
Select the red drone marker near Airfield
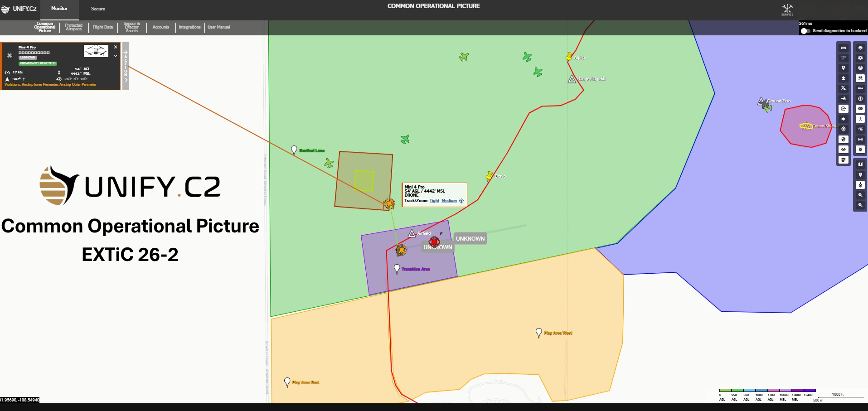pyautogui.click(x=434, y=242)
